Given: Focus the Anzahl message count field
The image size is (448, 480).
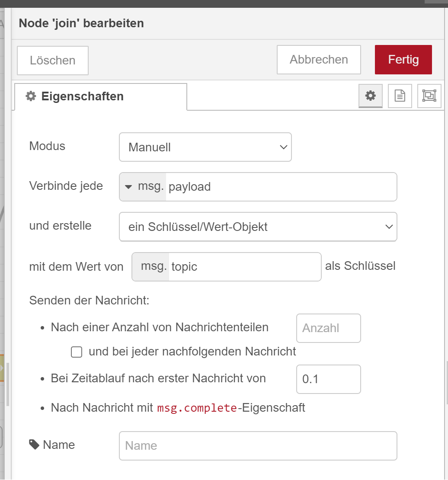Looking at the screenshot, I should pos(328,328).
